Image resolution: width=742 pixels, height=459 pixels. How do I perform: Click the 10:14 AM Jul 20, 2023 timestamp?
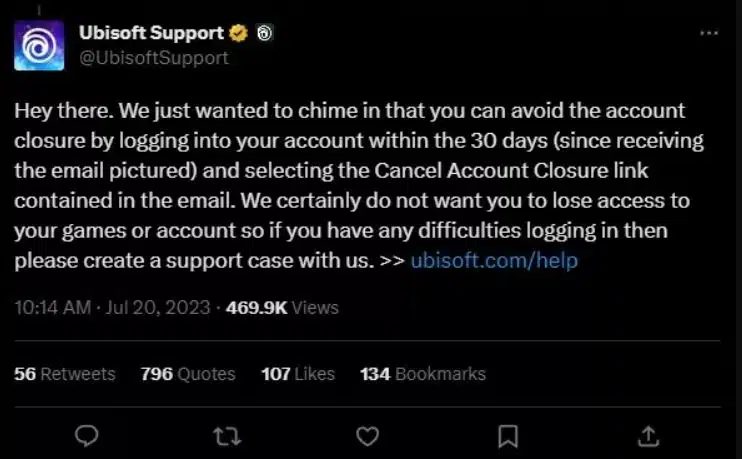[112, 308]
